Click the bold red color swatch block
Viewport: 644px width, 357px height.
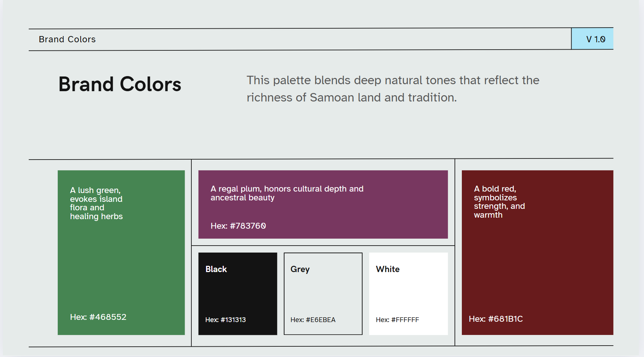tap(537, 253)
